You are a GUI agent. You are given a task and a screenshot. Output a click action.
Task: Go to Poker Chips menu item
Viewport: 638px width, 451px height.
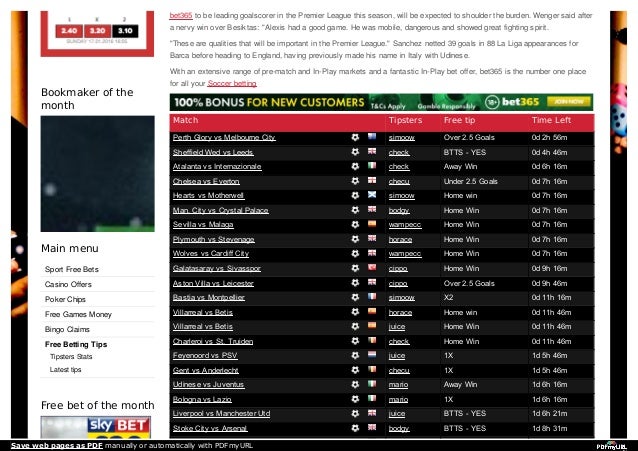click(65, 299)
